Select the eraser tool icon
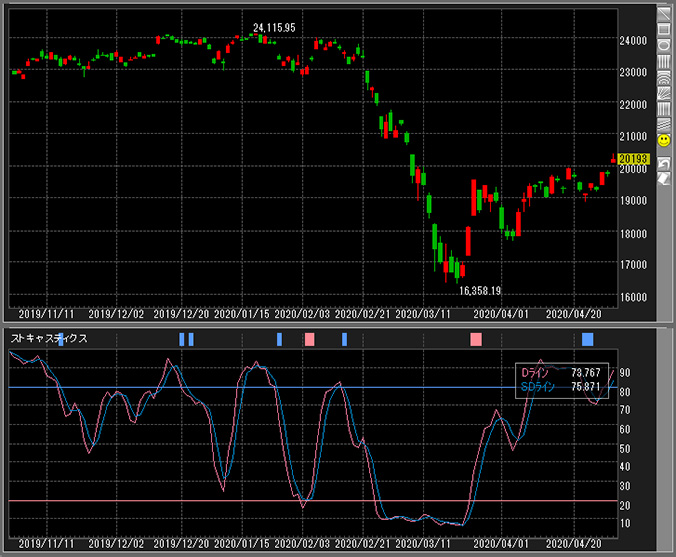 (x=664, y=178)
